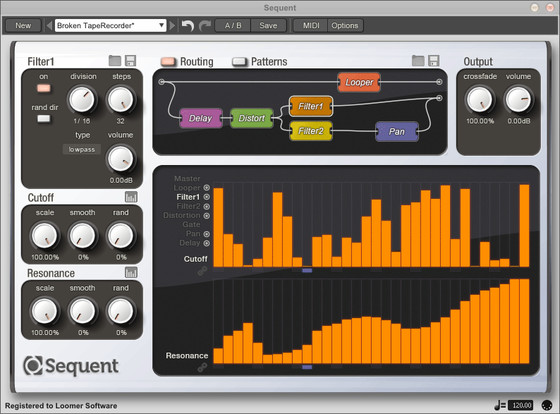Open the Broken TapeRecorder preset dropdown
The width and height of the screenshot is (560, 414).
[110, 26]
